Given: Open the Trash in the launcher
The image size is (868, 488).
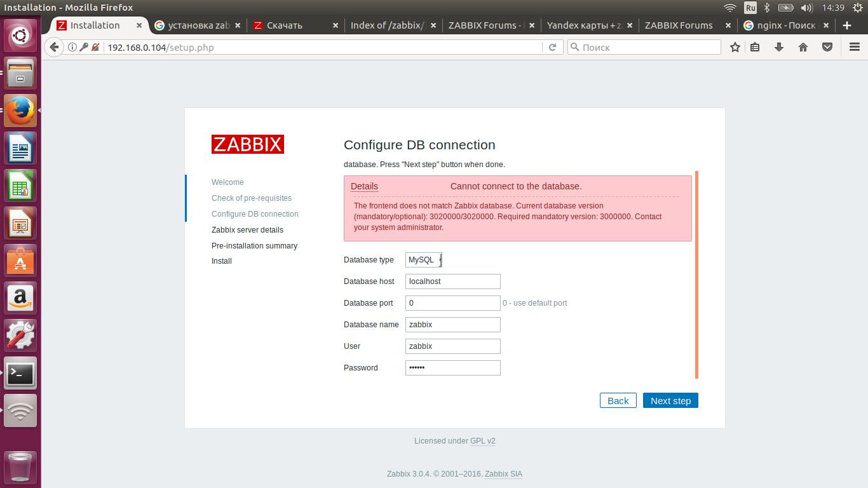Looking at the screenshot, I should pyautogui.click(x=20, y=467).
